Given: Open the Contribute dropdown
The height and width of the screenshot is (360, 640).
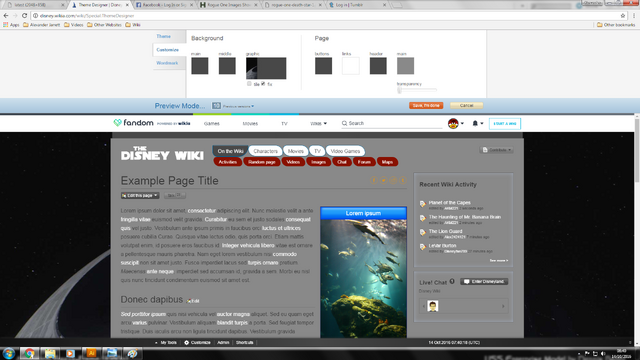Looking at the screenshot, I should coord(496,150).
